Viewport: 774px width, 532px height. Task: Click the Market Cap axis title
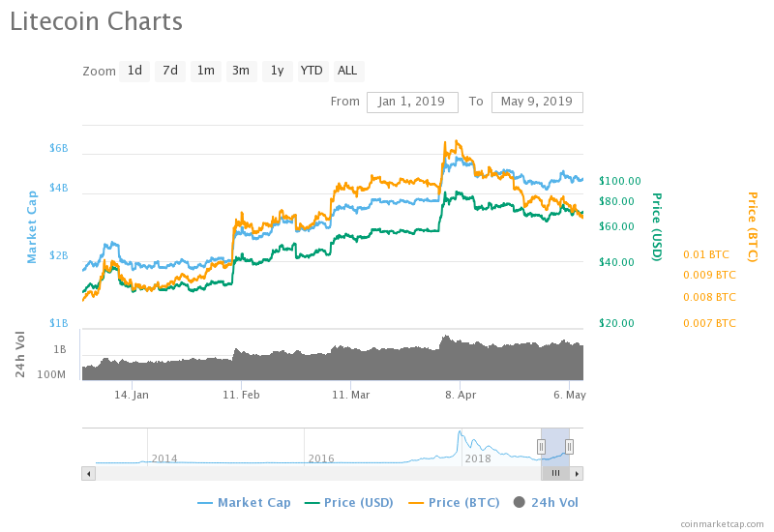pyautogui.click(x=32, y=227)
